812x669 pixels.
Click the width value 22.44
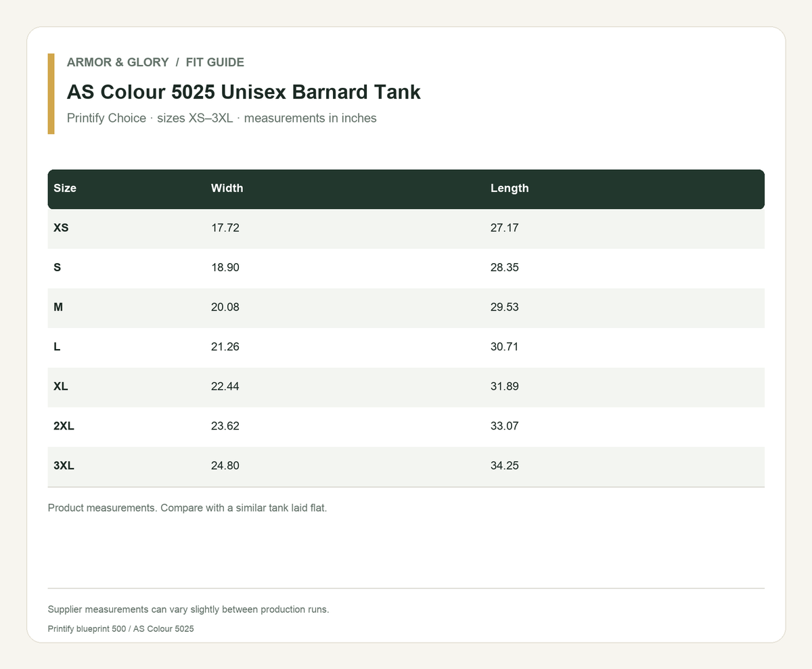coord(225,387)
